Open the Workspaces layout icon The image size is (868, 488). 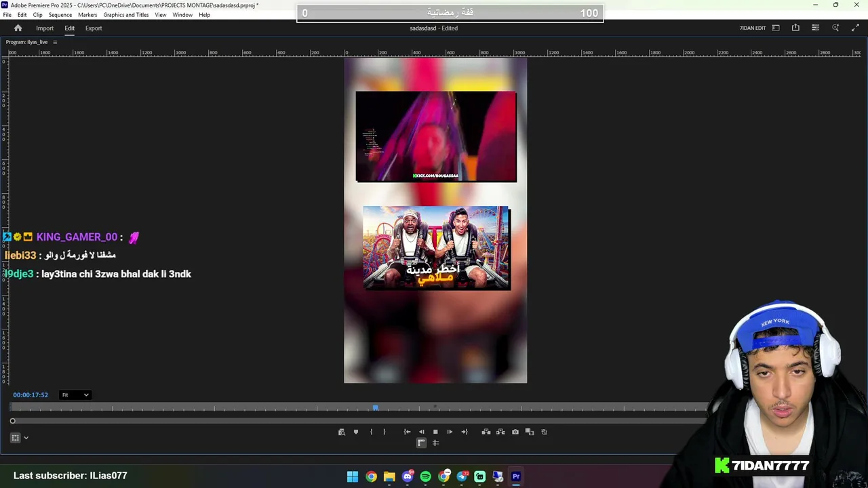click(776, 28)
